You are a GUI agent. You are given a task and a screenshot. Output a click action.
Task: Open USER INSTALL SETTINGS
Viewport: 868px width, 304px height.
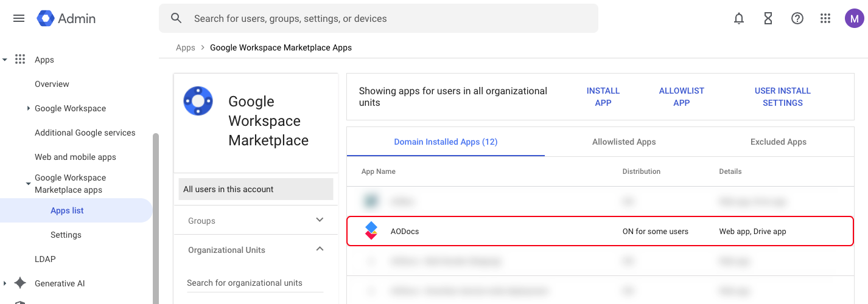point(783,97)
